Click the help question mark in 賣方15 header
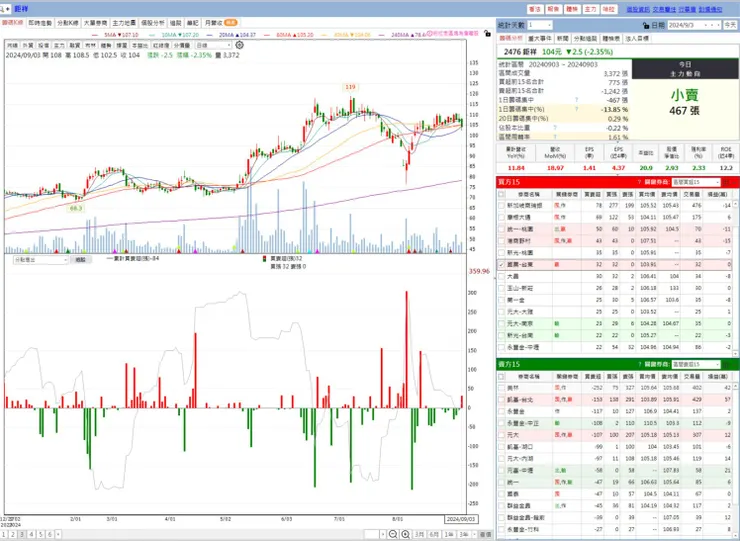 [x=639, y=364]
